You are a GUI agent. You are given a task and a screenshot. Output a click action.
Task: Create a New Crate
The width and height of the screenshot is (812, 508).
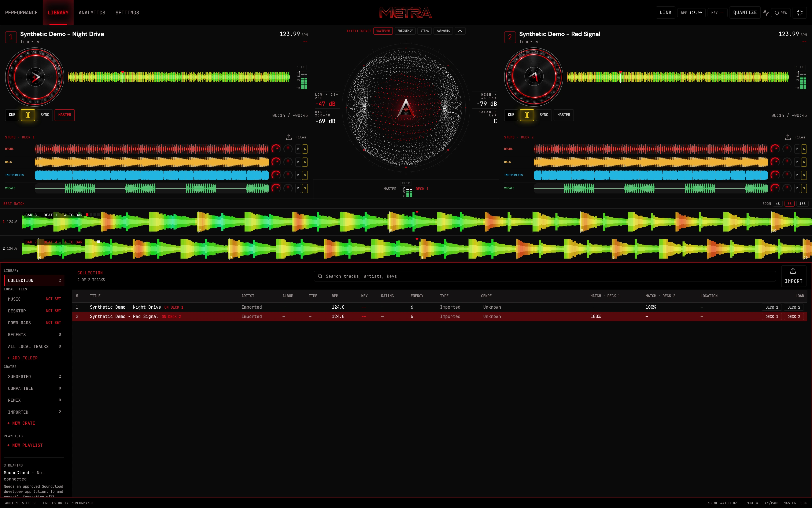(21, 423)
